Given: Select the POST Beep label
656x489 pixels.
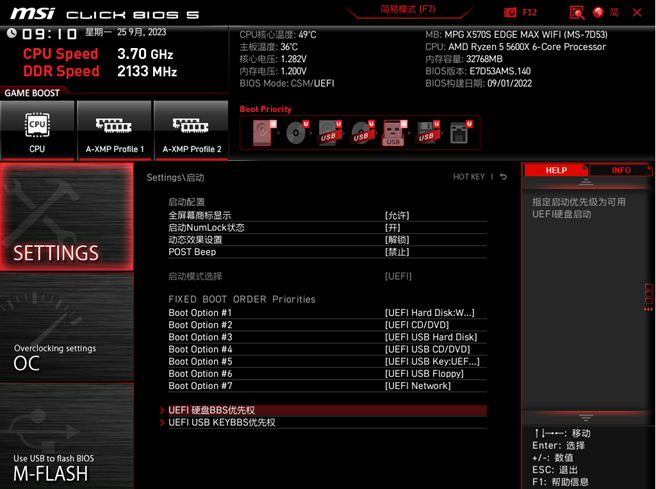Looking at the screenshot, I should tap(192, 252).
